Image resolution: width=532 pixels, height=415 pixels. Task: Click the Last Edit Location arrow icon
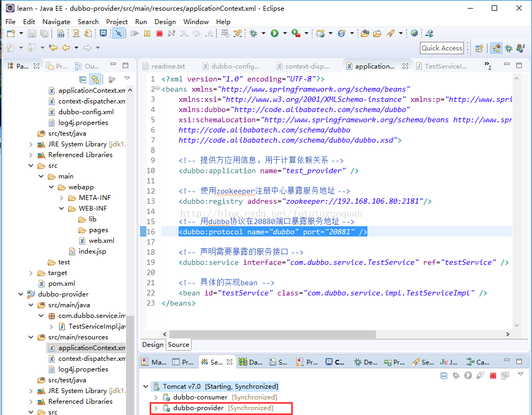53,48
